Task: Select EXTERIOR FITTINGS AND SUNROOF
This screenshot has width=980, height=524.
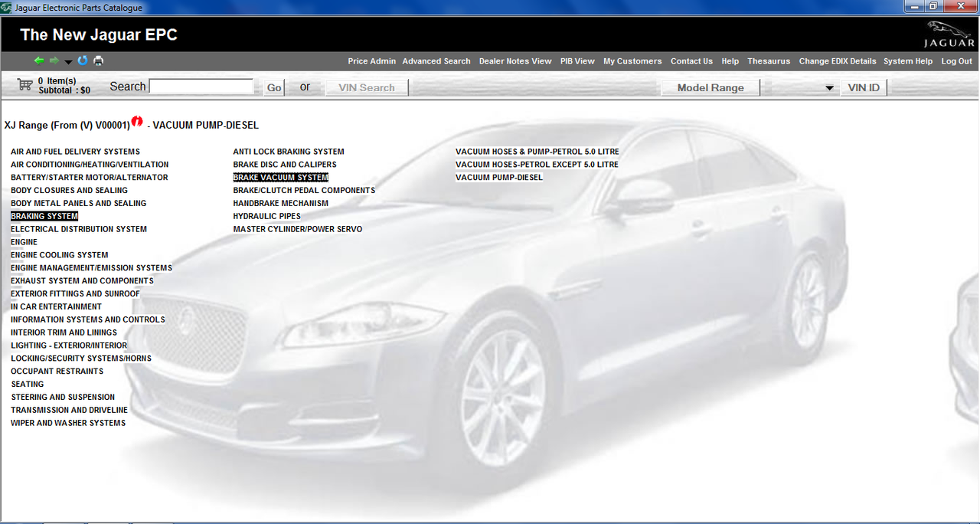Action: [x=75, y=294]
